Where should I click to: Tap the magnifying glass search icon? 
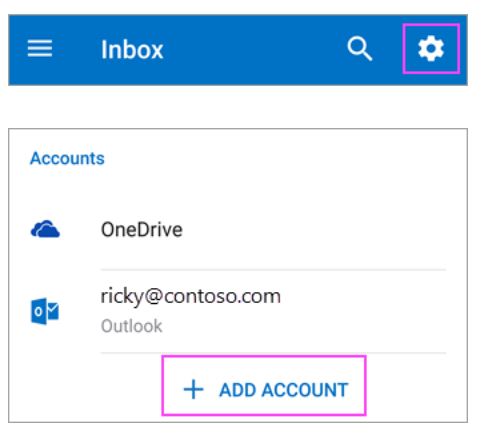359,49
